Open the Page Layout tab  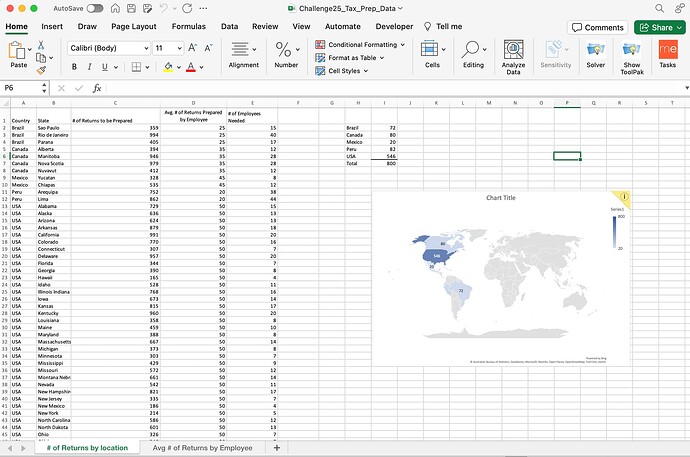point(134,26)
